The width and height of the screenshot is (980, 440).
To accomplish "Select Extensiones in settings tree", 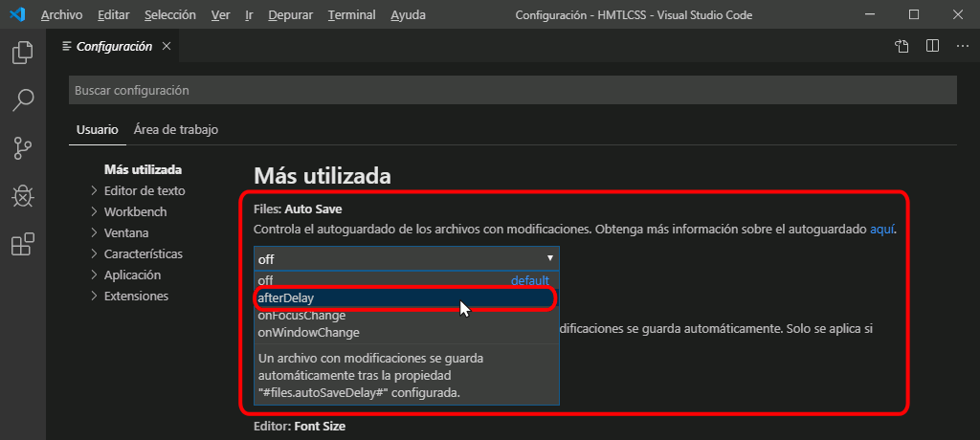I will [x=136, y=296].
